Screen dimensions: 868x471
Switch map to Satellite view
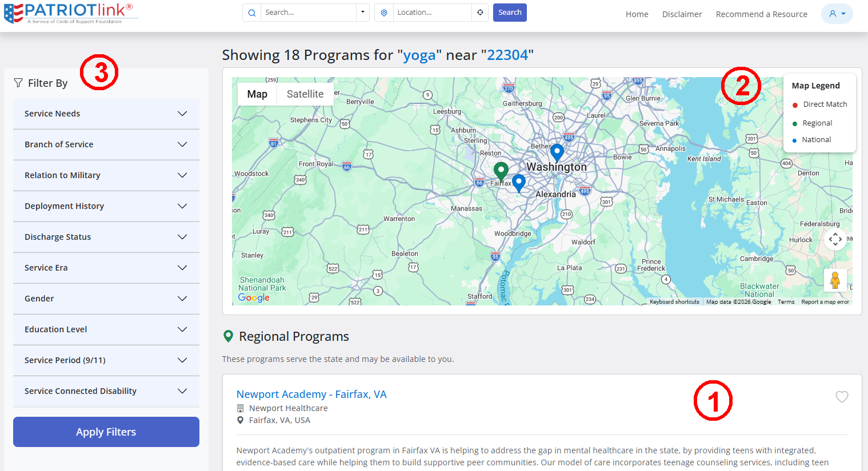(305, 94)
